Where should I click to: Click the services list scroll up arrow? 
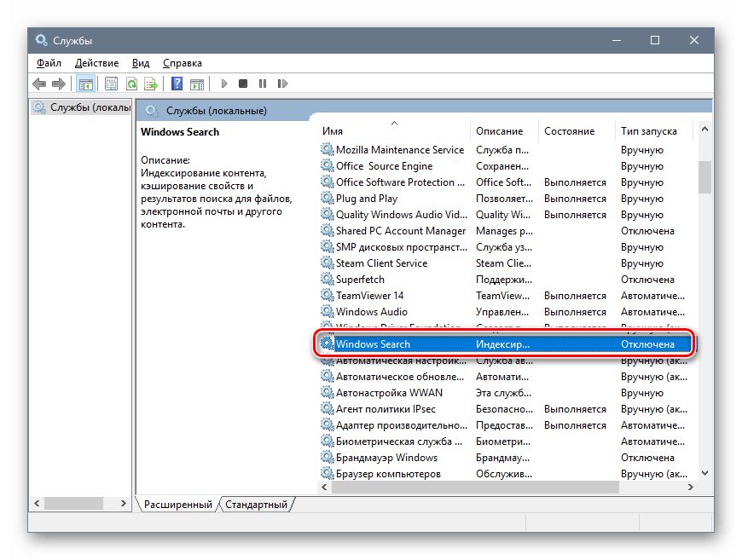pos(704,129)
